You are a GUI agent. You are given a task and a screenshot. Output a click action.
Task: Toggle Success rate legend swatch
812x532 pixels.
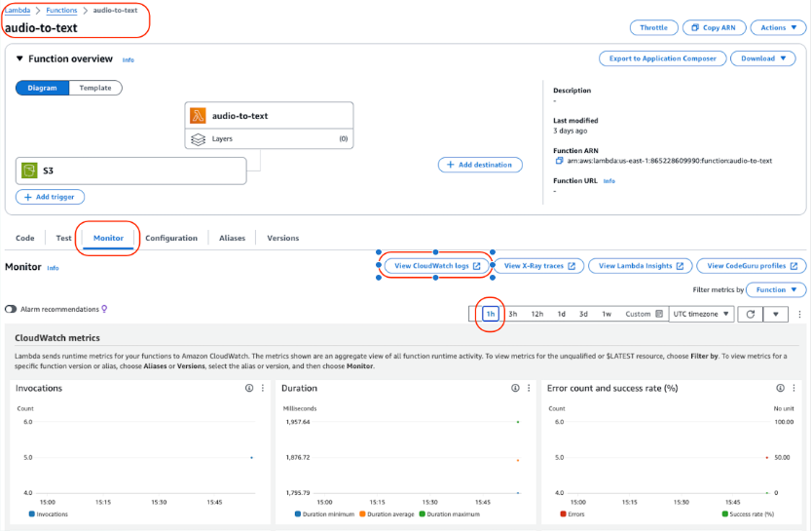(725, 513)
